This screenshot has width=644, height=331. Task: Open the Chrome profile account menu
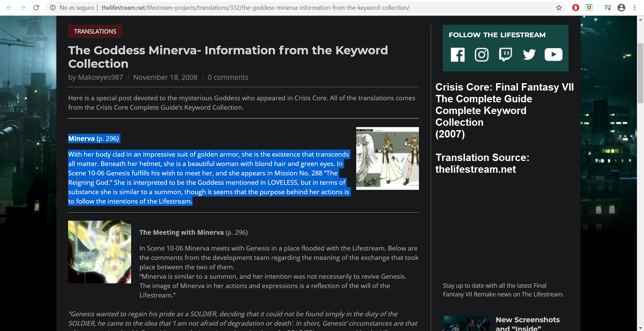(x=621, y=7)
